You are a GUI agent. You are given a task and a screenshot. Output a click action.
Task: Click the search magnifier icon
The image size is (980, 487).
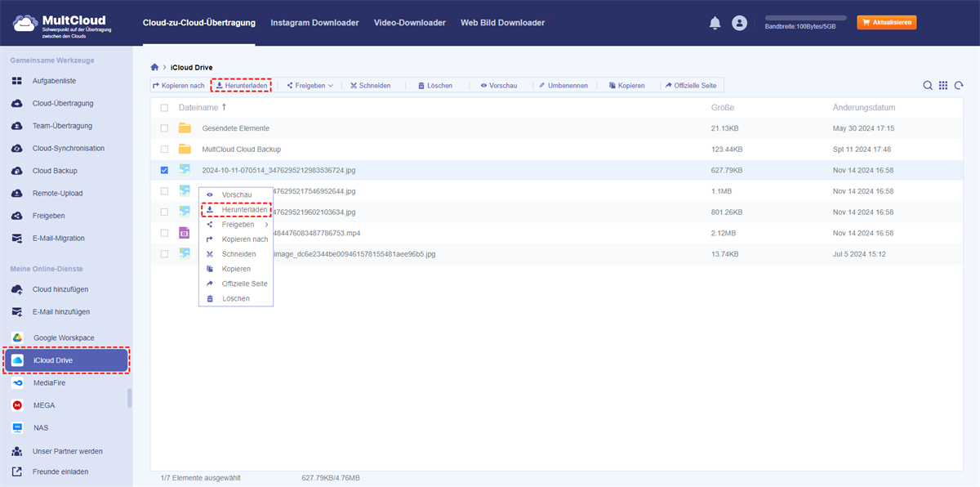click(928, 86)
